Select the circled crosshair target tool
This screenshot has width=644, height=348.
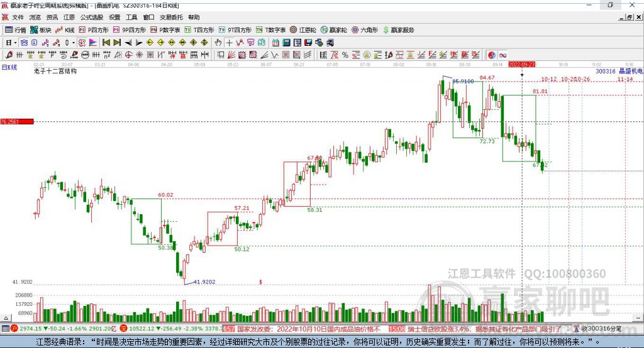128,55
